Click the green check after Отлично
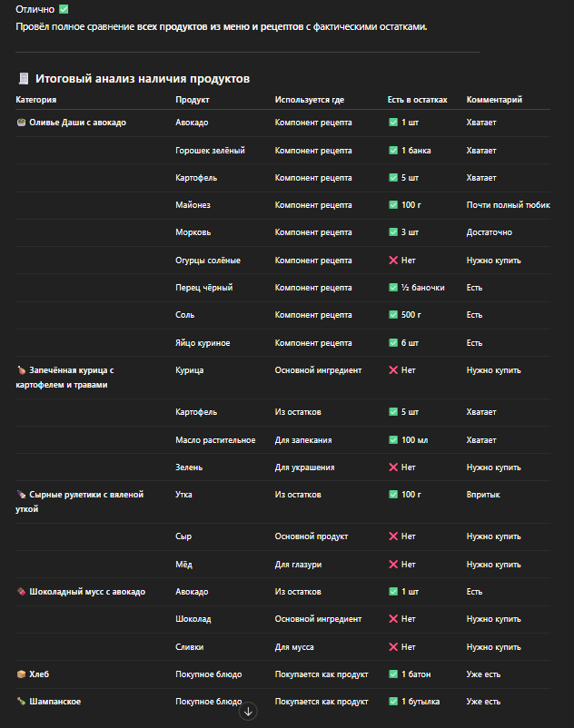574x728 pixels. click(64, 9)
